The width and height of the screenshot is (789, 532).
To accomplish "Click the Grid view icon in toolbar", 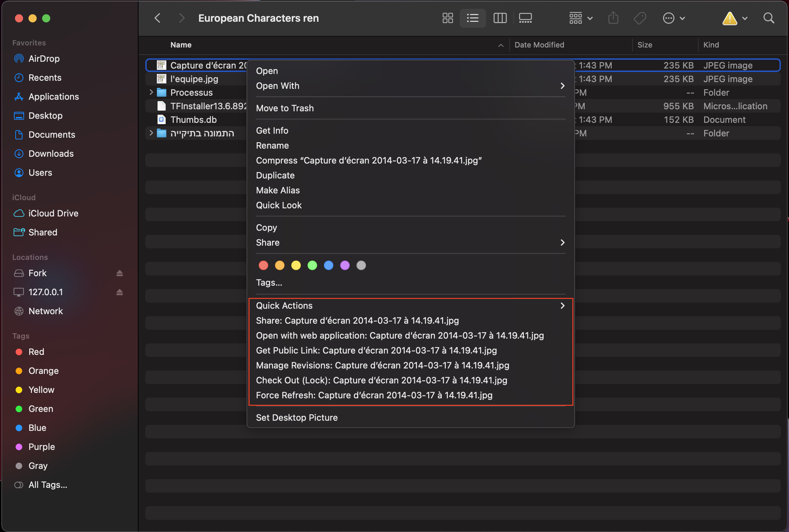I will [447, 18].
